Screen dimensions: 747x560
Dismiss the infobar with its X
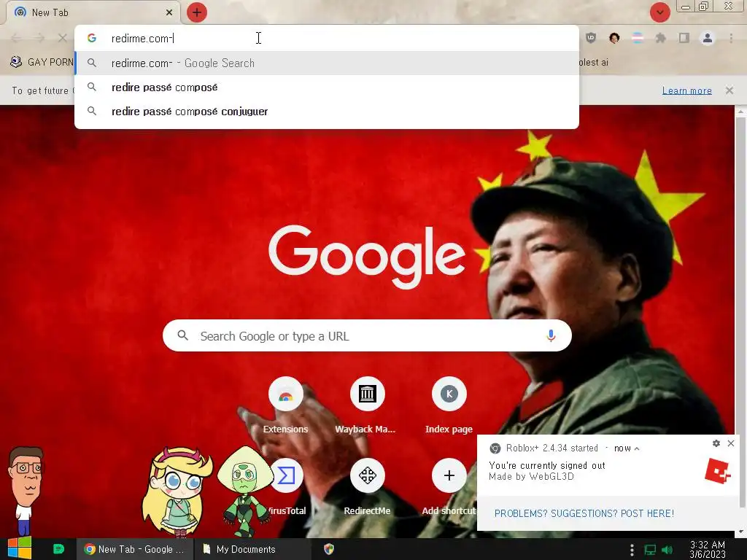click(729, 90)
